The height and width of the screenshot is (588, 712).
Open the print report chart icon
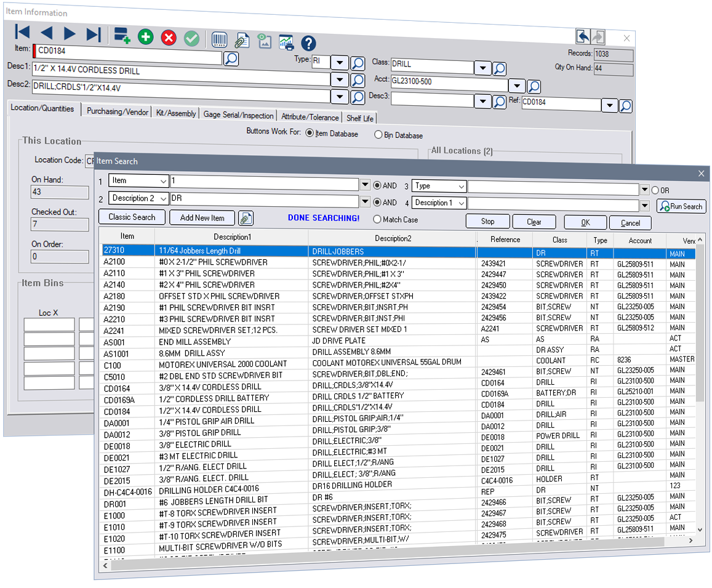pos(286,42)
